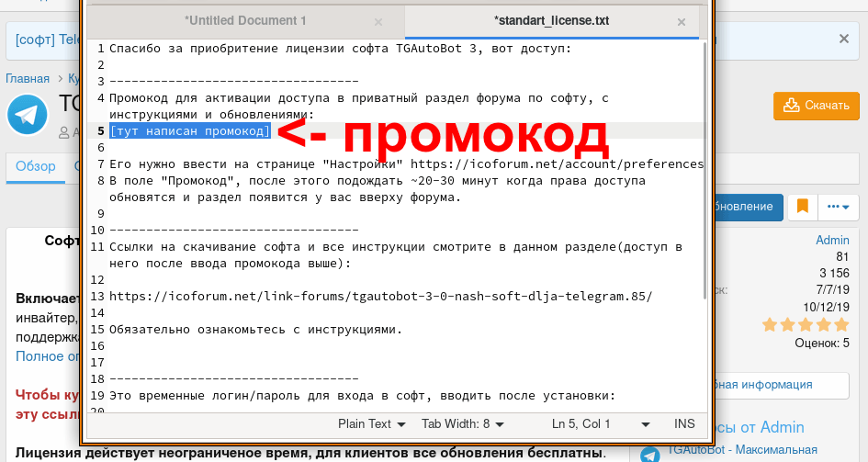Click the 3 156 views value in the sidebar
The image size is (868, 462).
[834, 274]
